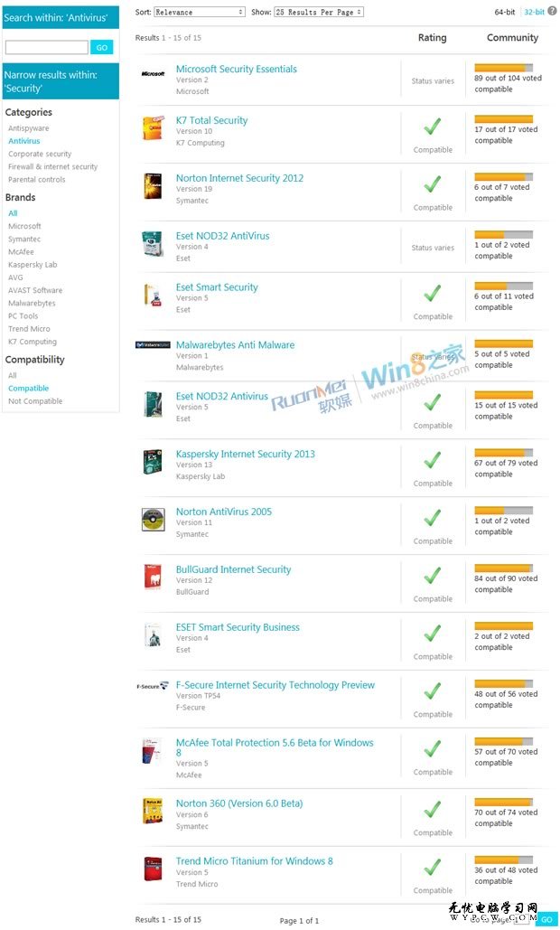
Task: Select Kaspersky Lab brand filter
Action: click(x=33, y=265)
